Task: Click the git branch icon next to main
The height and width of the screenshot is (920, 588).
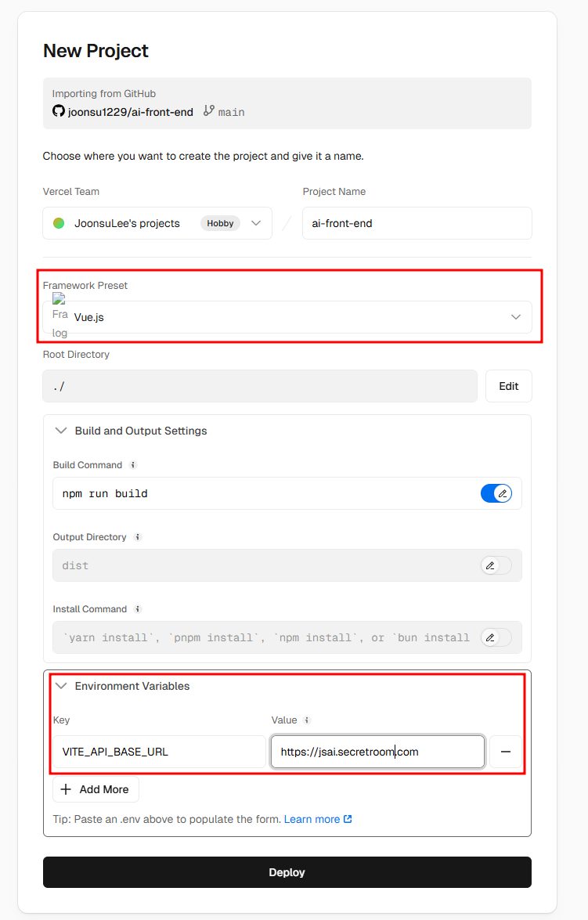Action: coord(208,111)
